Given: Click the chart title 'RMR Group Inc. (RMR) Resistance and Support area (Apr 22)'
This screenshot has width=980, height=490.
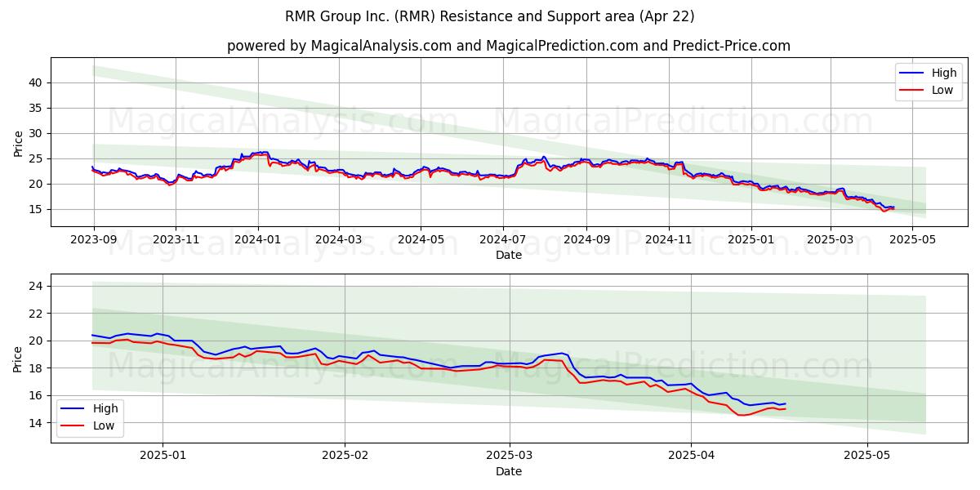Looking at the screenshot, I should point(490,16).
